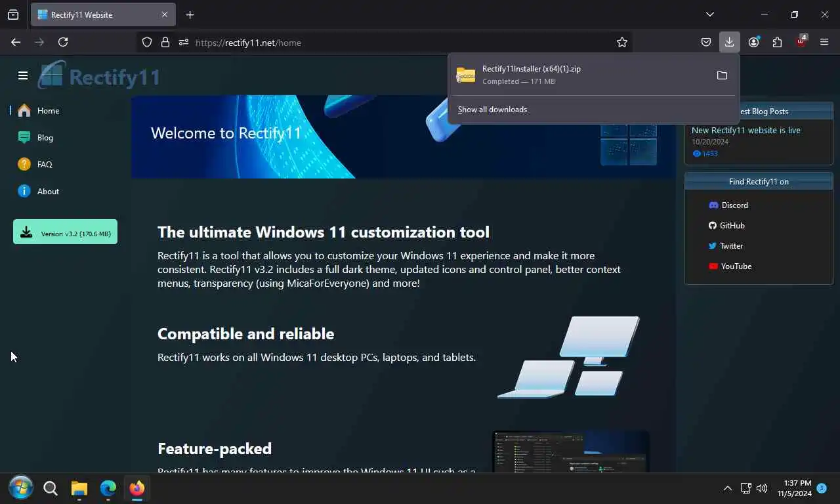Open Firefox application hamburger menu
Image resolution: width=840 pixels, height=504 pixels.
coord(824,42)
